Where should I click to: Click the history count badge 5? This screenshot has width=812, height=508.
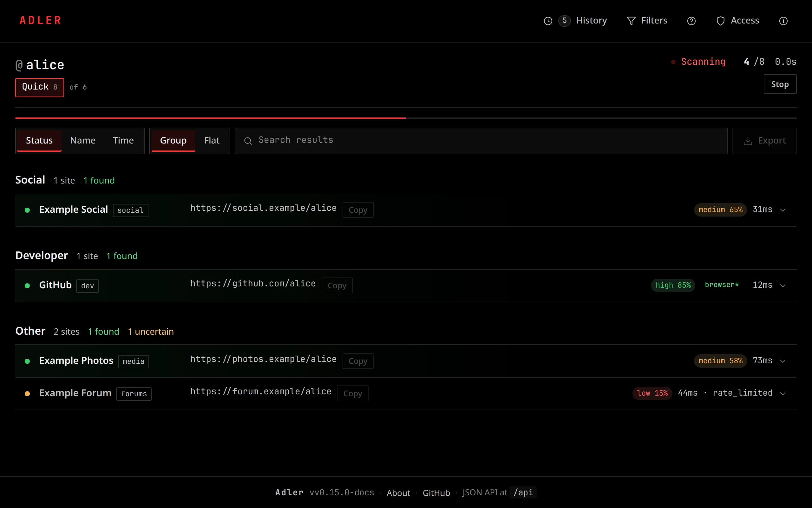click(564, 21)
